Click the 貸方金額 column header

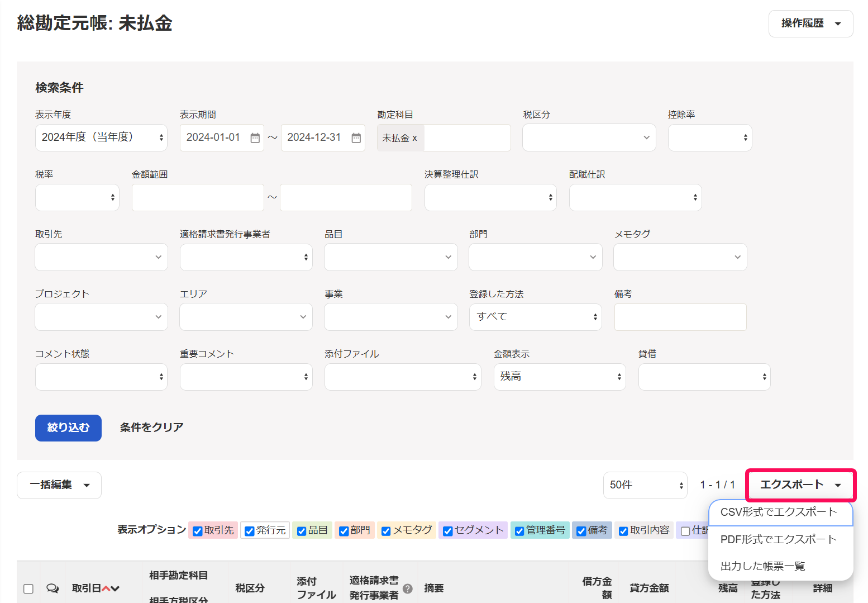[x=649, y=588]
